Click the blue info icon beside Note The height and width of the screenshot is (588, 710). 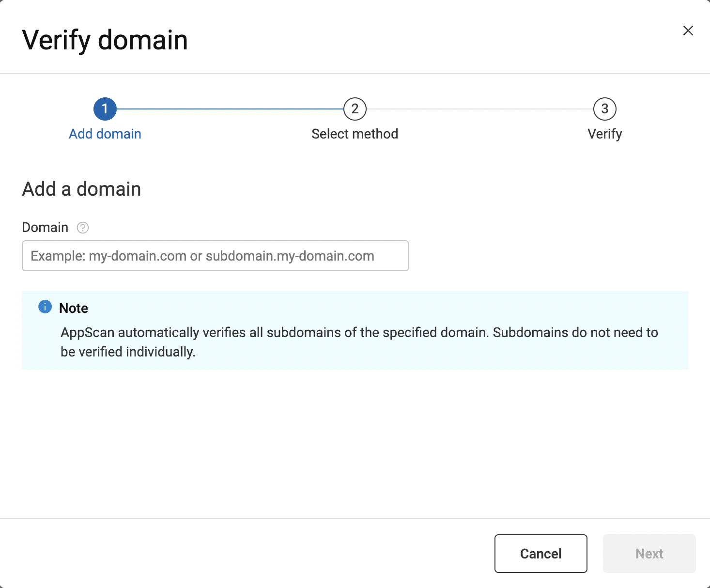tap(45, 307)
